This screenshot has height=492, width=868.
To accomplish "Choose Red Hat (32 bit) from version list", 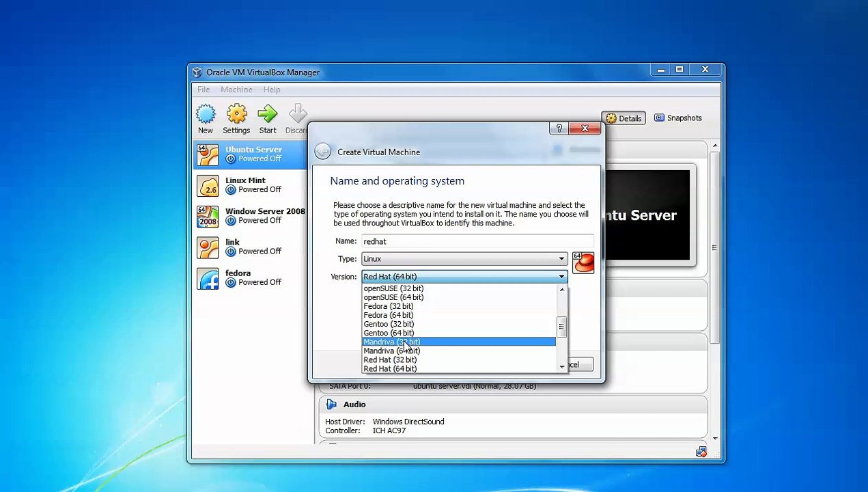I will click(459, 359).
